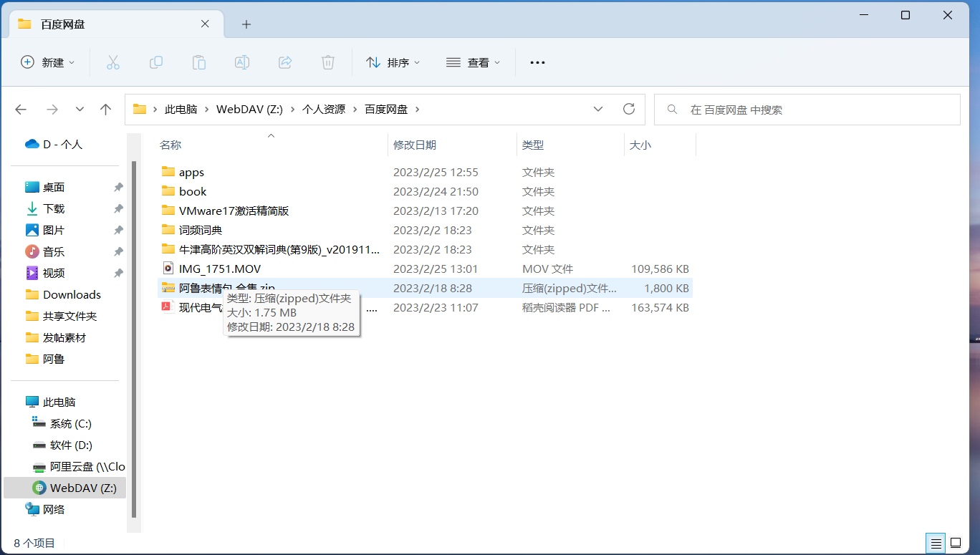The height and width of the screenshot is (555, 980).
Task: Sort by 类型 column header
Action: tap(570, 145)
